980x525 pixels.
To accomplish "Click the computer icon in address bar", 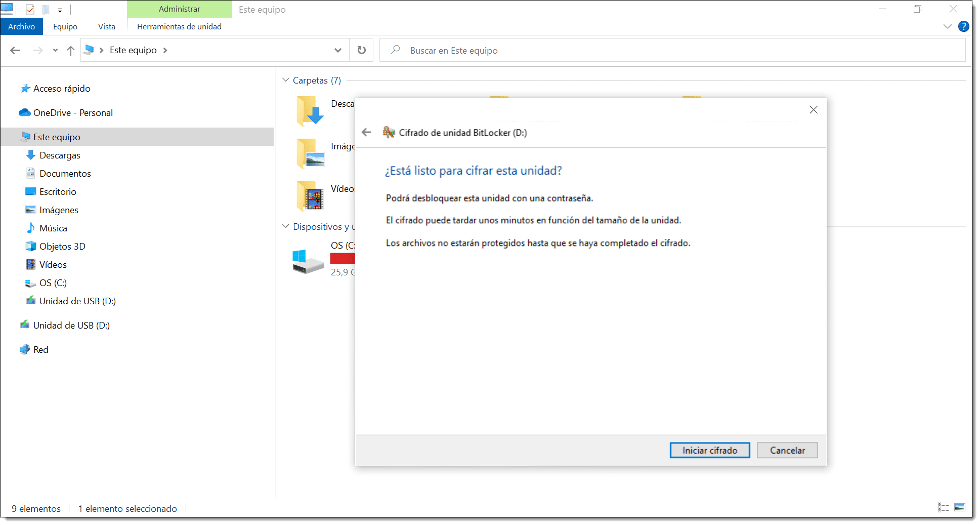I will [89, 50].
